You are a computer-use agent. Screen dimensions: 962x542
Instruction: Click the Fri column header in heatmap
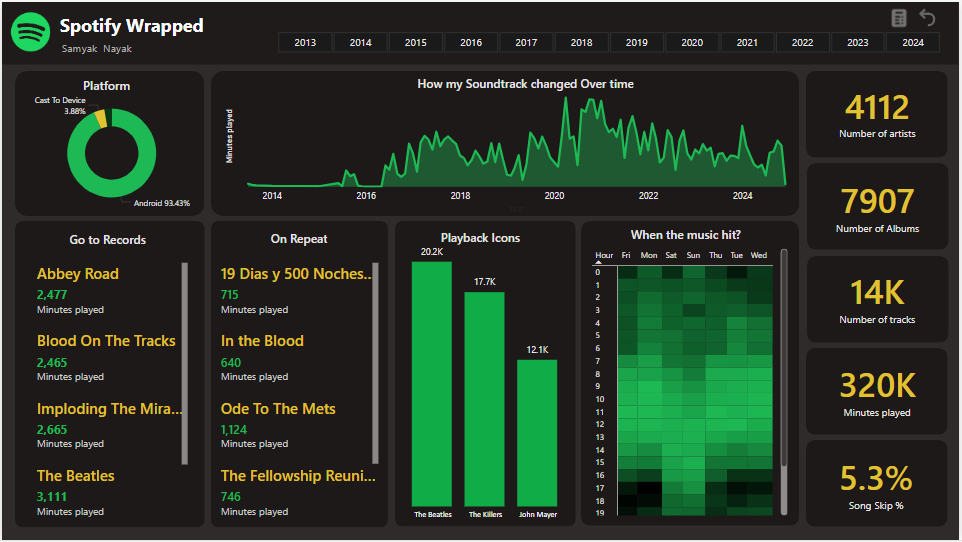[x=626, y=255]
